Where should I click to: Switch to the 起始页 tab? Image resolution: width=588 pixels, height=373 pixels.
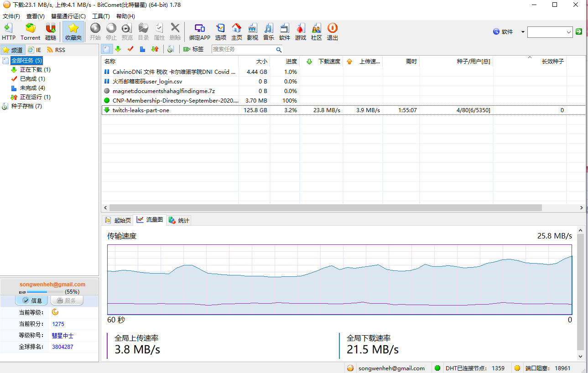pyautogui.click(x=118, y=220)
